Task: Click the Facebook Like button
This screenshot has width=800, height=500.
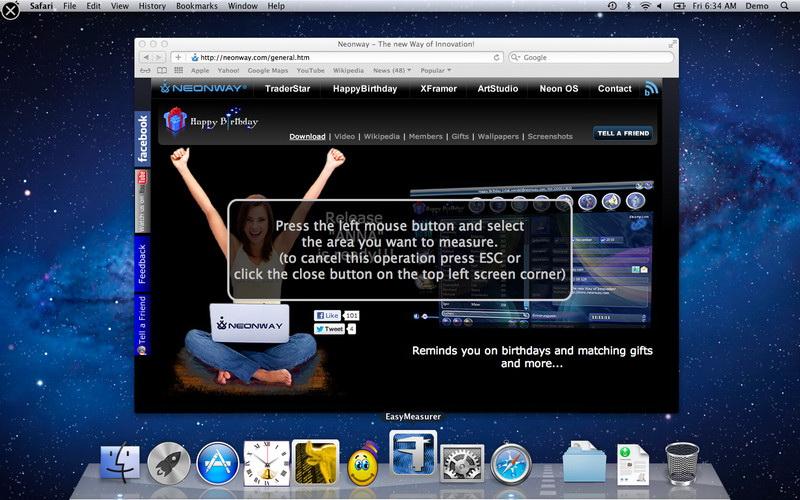Action: (328, 316)
